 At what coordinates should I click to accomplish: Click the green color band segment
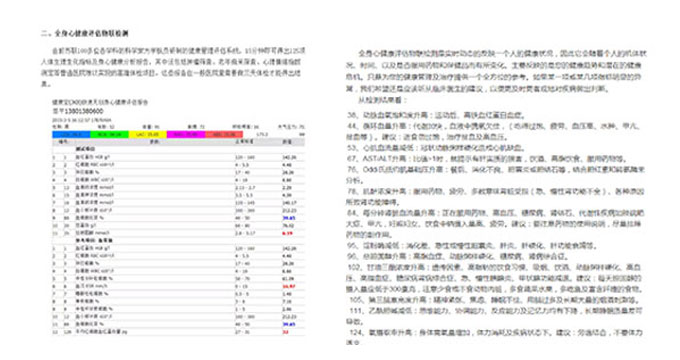click(109, 134)
